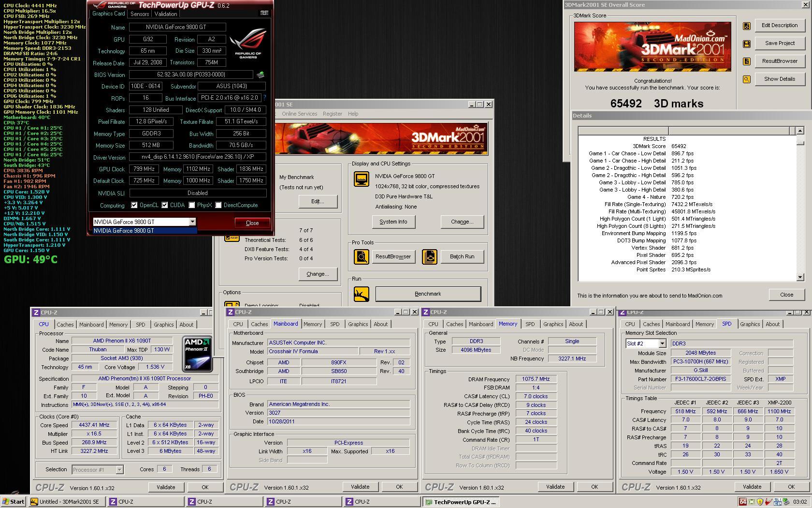Click the magnifier icon beside Show Details

click(x=747, y=79)
